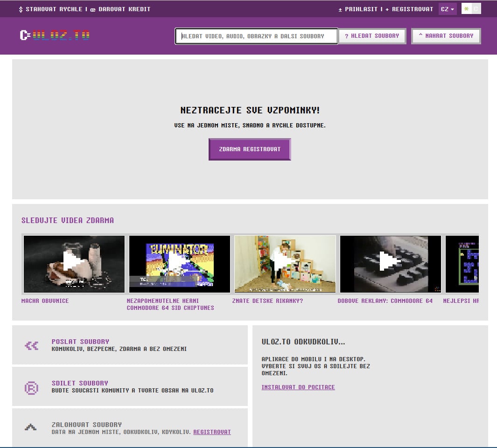
Task: Click the Sdilet soubory heading
Action: click(x=80, y=383)
